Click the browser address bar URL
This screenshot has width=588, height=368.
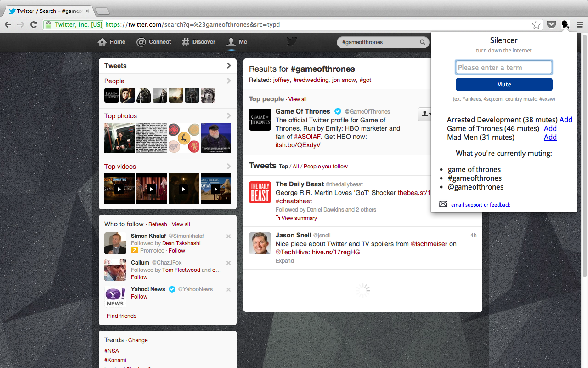[x=192, y=25]
